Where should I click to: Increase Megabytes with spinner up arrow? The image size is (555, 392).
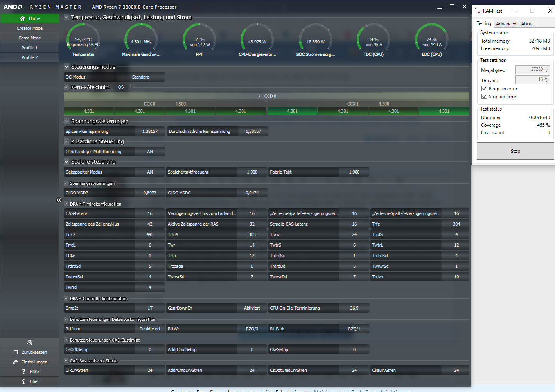[547, 68]
